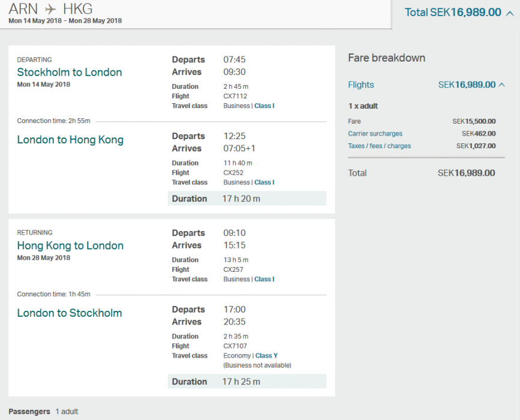520x420 pixels.
Task: Select the London to Hong Kong heading
Action: (70, 140)
